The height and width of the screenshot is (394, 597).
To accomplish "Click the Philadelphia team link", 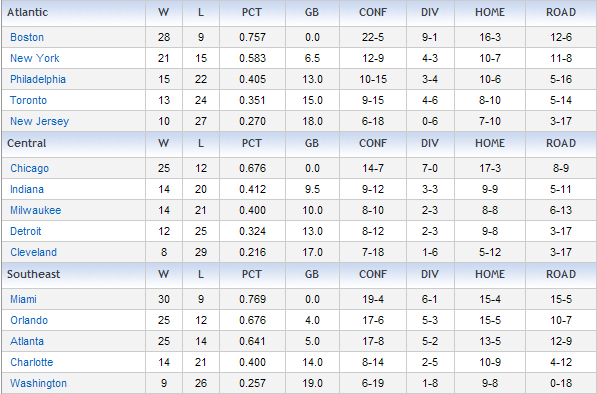I will click(x=38, y=79).
